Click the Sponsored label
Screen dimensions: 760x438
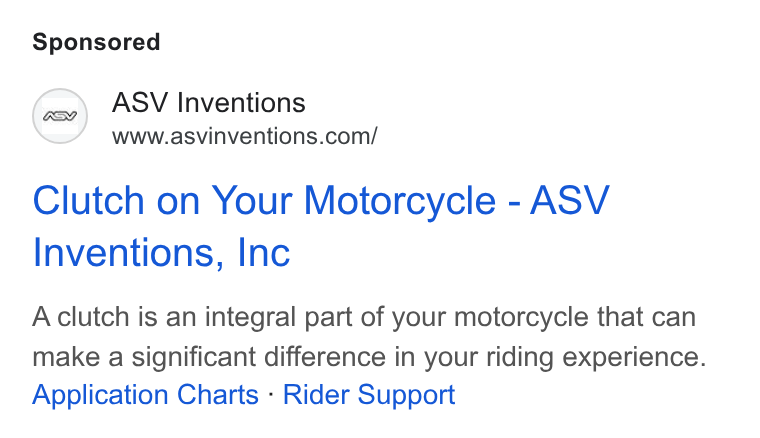[x=96, y=42]
